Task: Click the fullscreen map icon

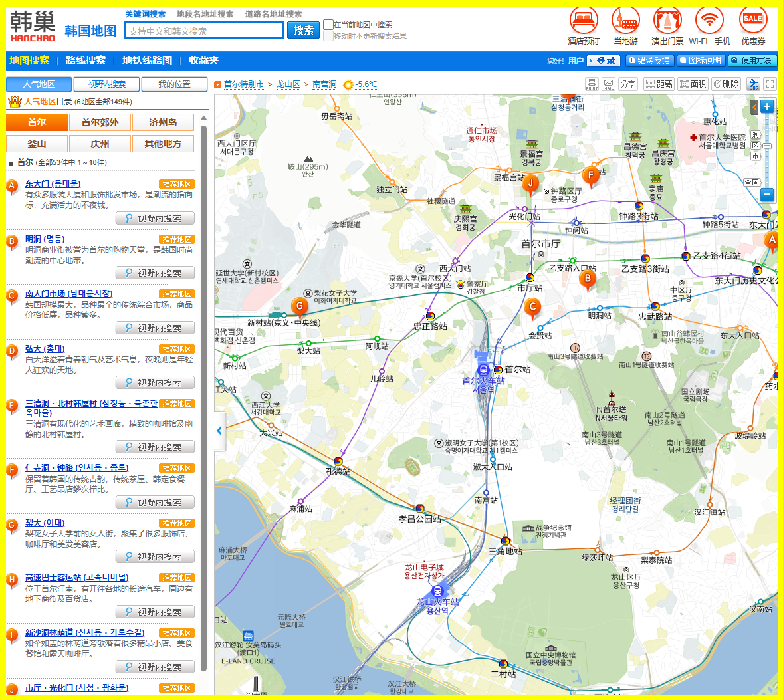Action: (x=770, y=84)
